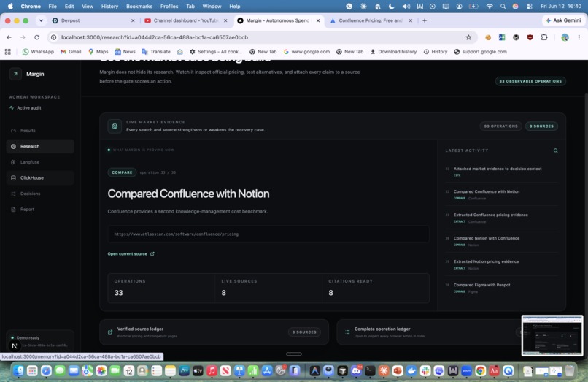Image resolution: width=588 pixels, height=382 pixels.
Task: Select 'Compared Confluence with Notion' activity row
Action: 501,194
